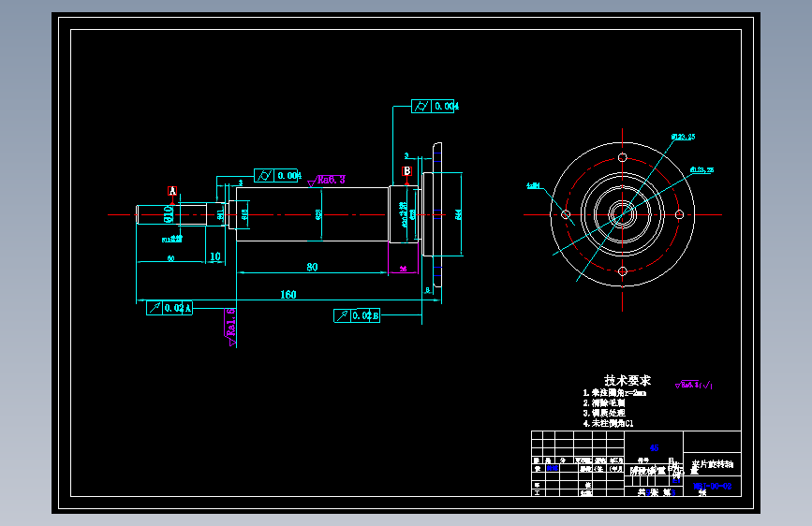Image resolution: width=812 pixels, height=526 pixels.
Task: Click the part name 夹片旋转轴 in title block
Action: coord(713,464)
